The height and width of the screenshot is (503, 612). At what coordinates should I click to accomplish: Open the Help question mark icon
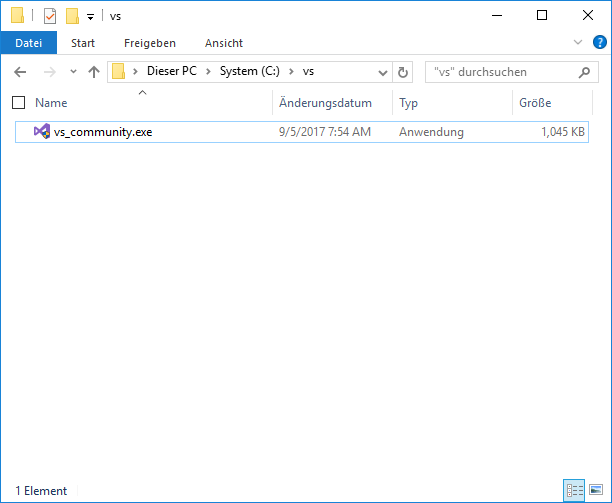pos(599,43)
